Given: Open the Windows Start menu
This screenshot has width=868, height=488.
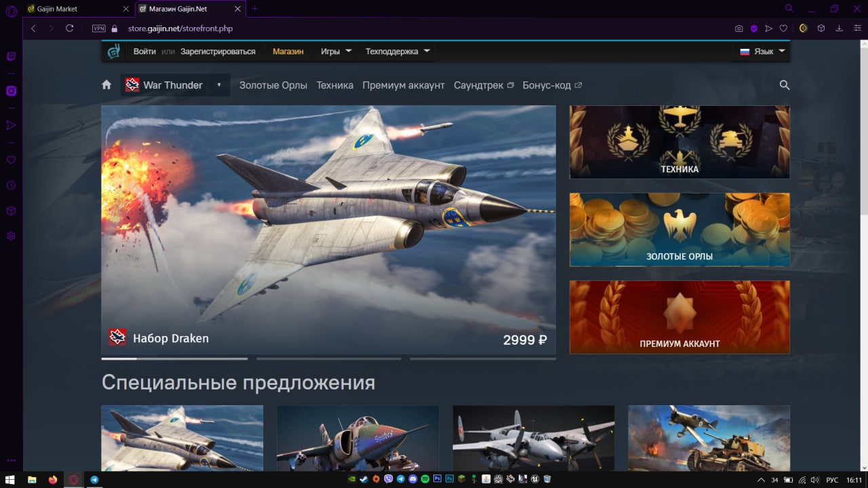Looking at the screenshot, I should click(10, 479).
